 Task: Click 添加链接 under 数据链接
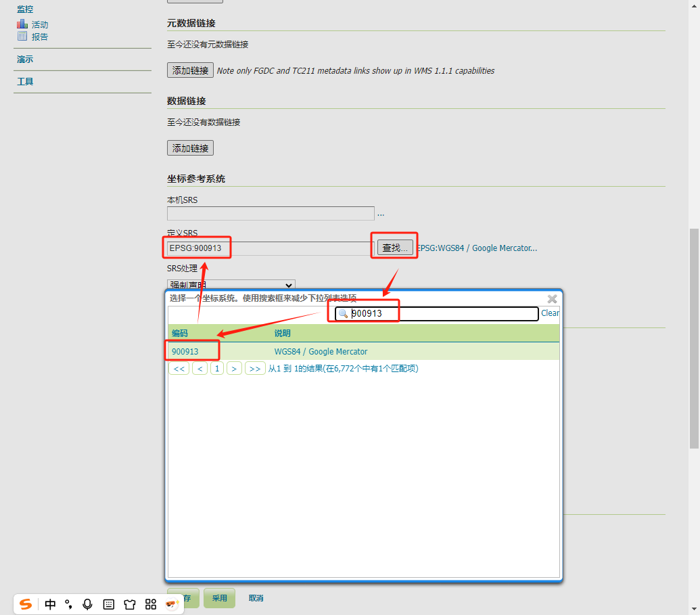click(190, 148)
